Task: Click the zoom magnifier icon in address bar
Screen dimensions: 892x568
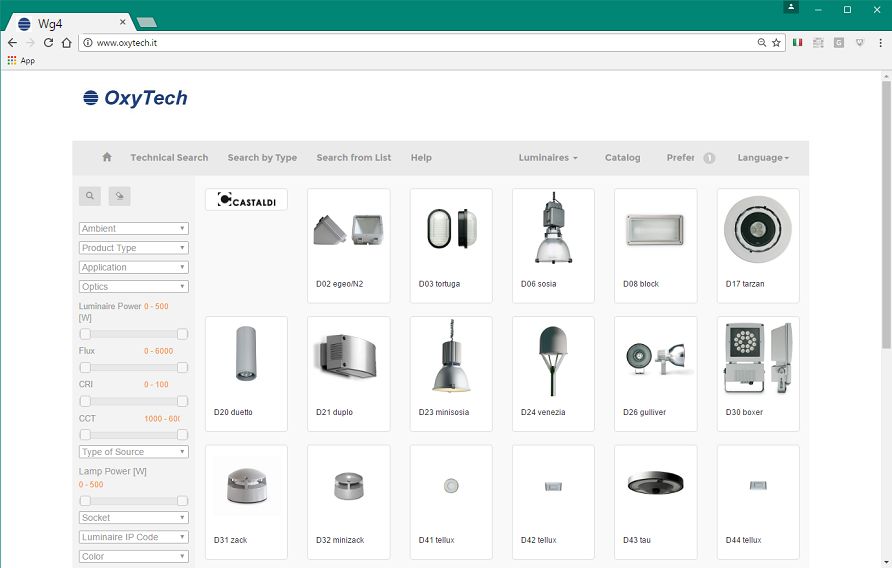Action: click(761, 43)
